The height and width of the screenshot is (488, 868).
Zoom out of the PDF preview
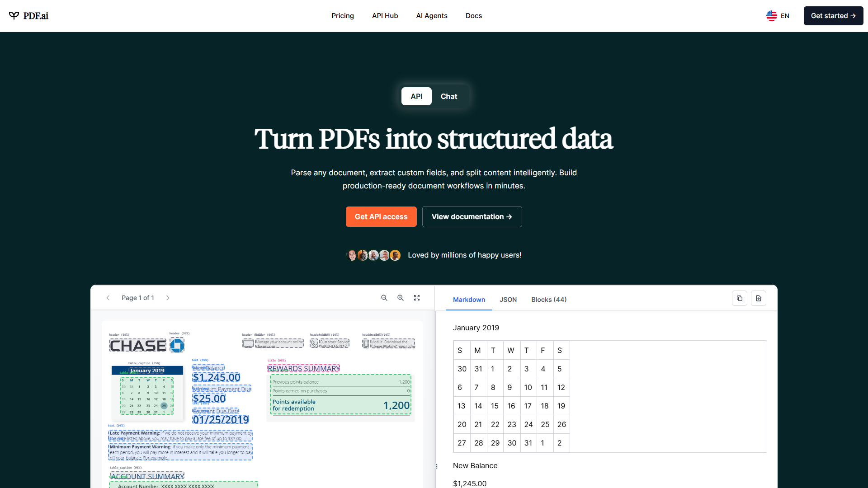384,298
